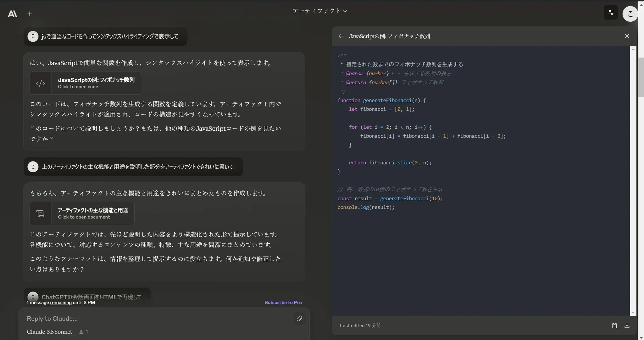The height and width of the screenshot is (340, 644).
Task: Open the JavaScriptの例 code artifact card
Action: (85, 83)
